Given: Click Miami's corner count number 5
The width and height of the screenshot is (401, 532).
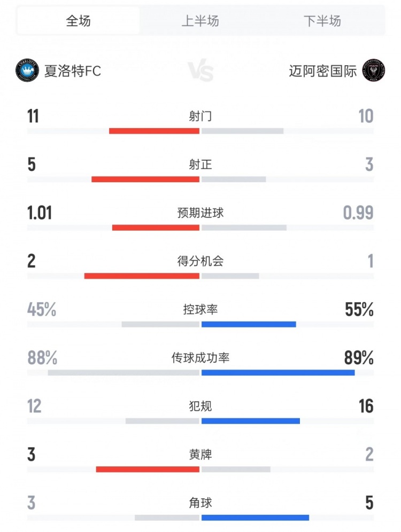Looking at the screenshot, I should [369, 502].
